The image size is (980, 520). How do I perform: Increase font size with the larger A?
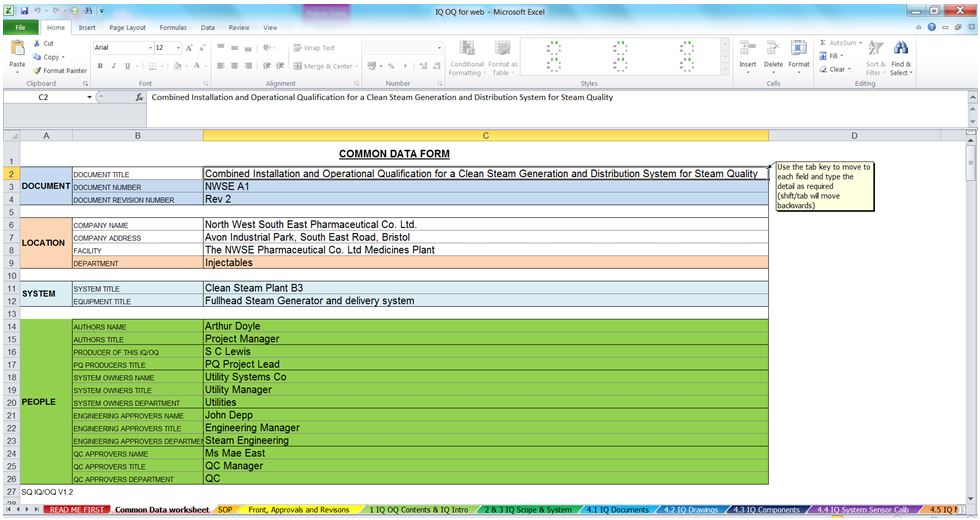(189, 48)
